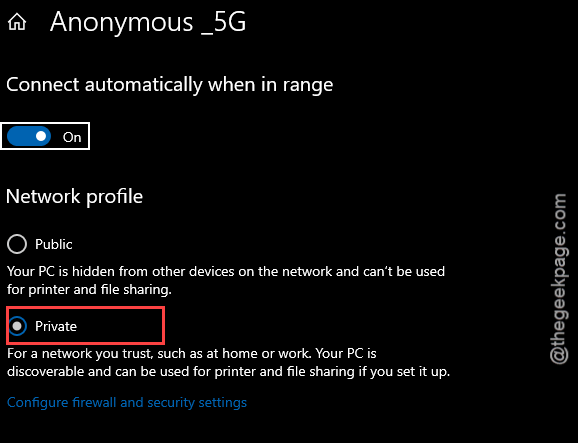Click the white knob of the toggle
578x443 pixels.
(x=41, y=136)
